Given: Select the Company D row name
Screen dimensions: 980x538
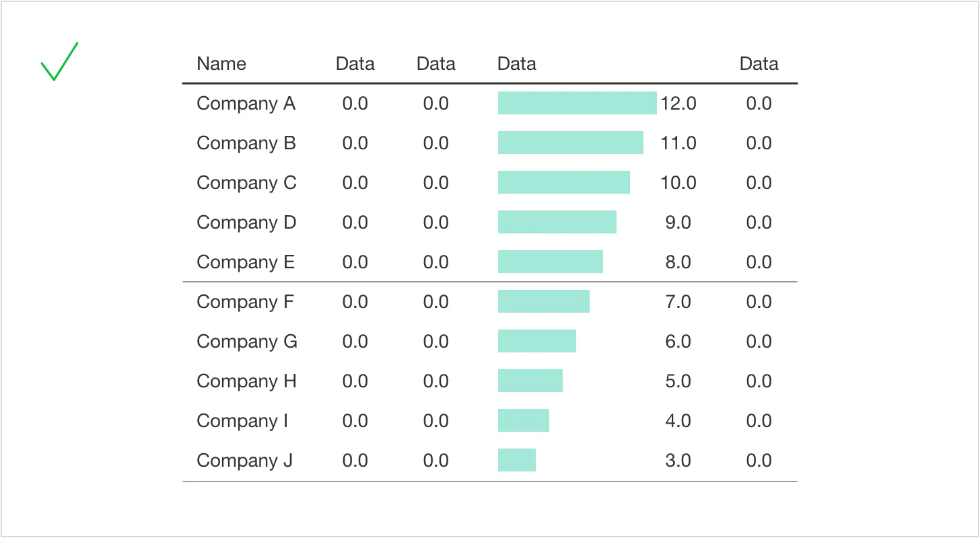Looking at the screenshot, I should tap(246, 223).
